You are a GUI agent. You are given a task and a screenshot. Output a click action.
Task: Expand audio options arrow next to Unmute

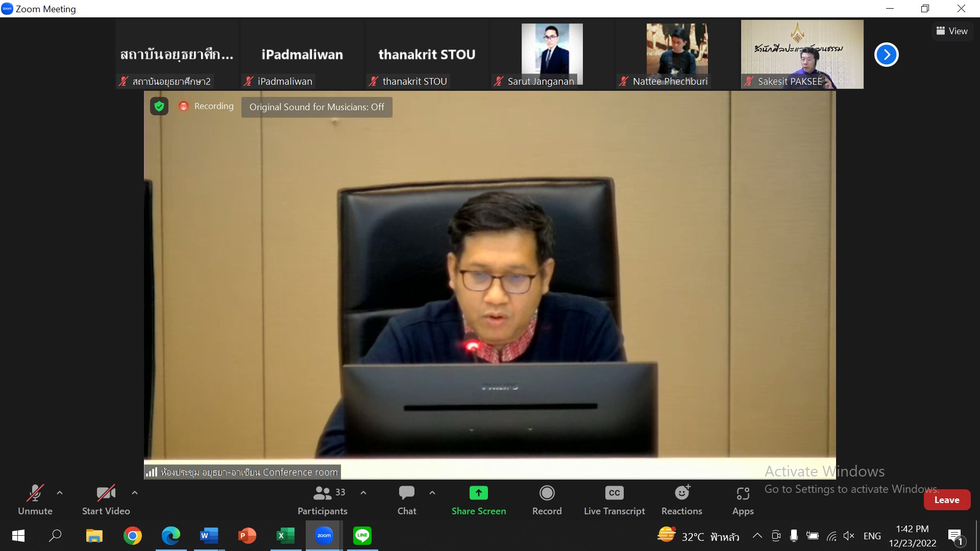60,493
